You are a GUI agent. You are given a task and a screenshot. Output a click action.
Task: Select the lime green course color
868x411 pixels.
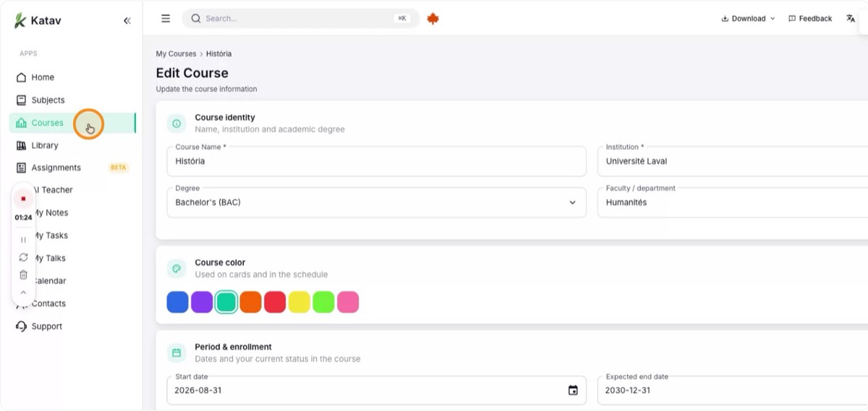pos(323,302)
